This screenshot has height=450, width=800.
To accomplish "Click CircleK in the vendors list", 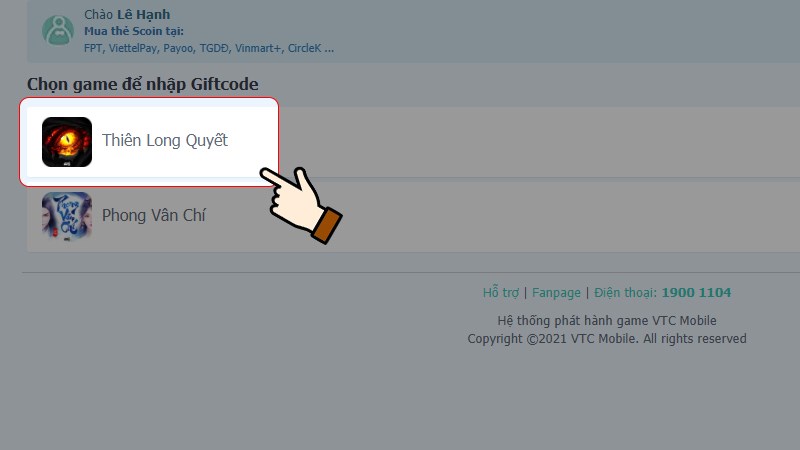I will coord(305,48).
